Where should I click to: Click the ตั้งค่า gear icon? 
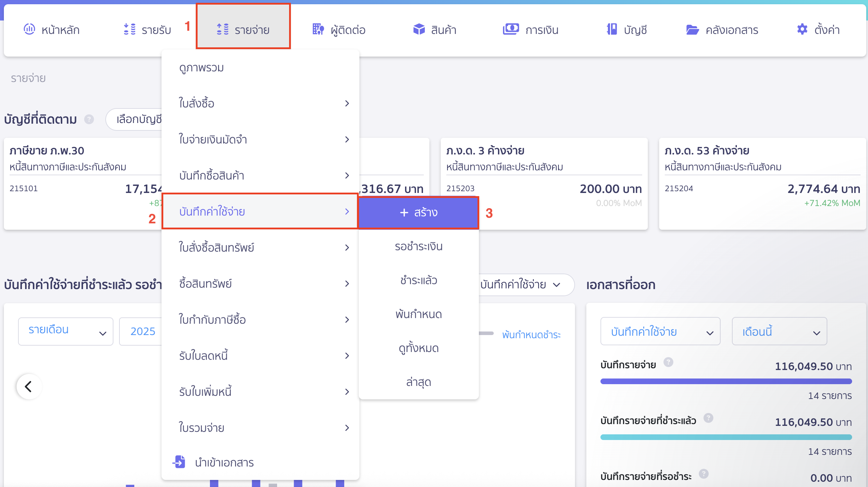tap(802, 29)
